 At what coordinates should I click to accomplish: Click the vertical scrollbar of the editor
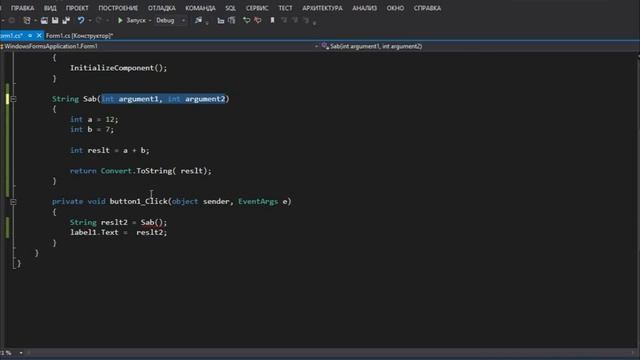click(x=637, y=200)
